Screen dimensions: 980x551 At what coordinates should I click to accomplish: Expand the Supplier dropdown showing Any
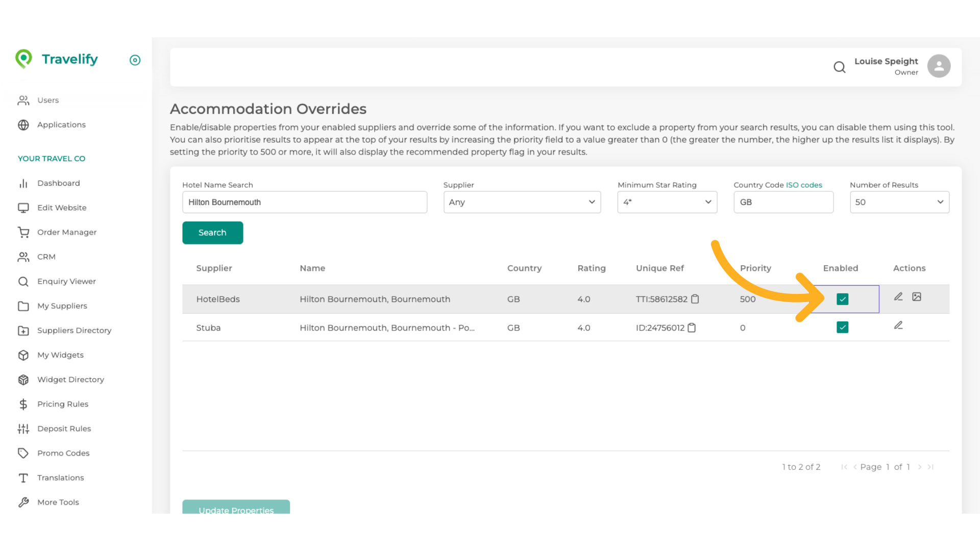point(522,202)
